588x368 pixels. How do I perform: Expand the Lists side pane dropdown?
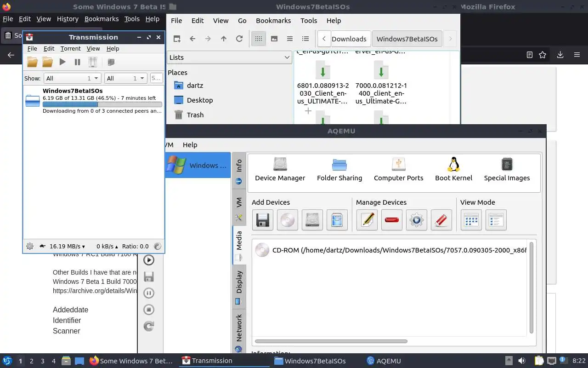coord(229,57)
